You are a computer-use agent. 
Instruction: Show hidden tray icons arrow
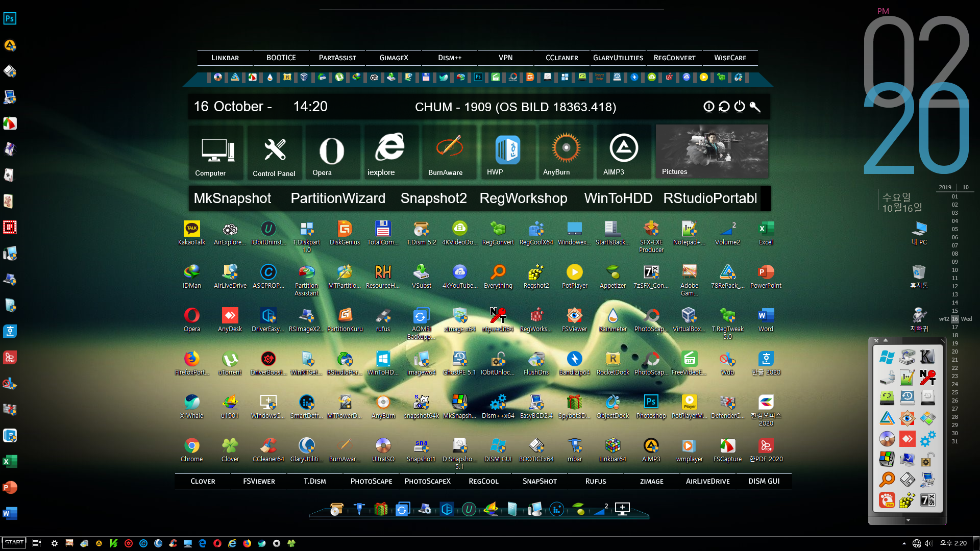click(904, 543)
